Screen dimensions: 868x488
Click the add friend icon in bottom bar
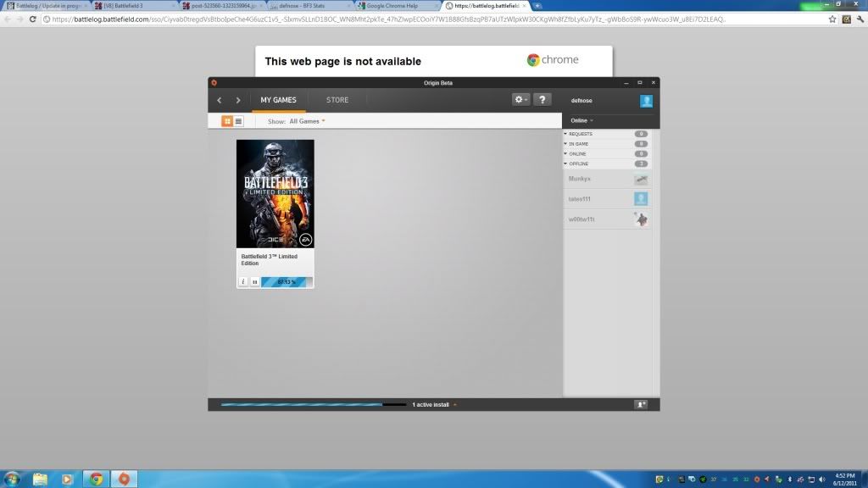coord(641,405)
